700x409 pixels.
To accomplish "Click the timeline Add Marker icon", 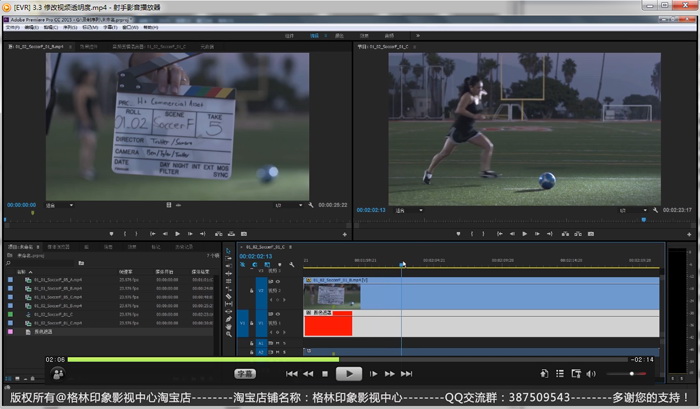I will 279,265.
